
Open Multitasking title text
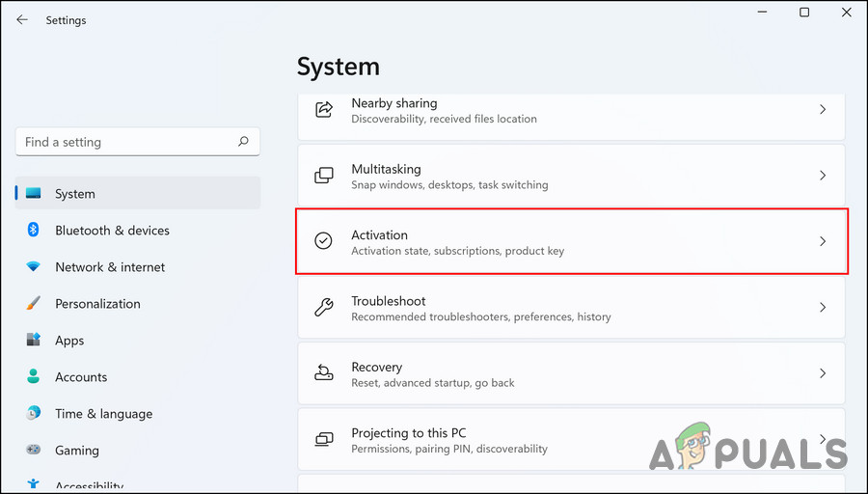386,169
